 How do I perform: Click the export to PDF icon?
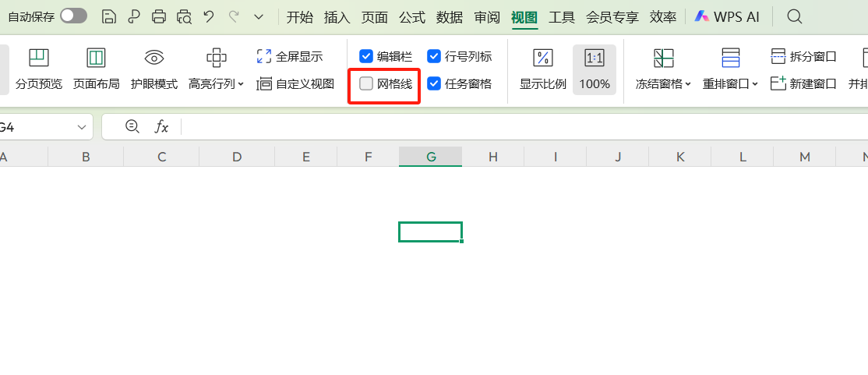click(x=134, y=16)
